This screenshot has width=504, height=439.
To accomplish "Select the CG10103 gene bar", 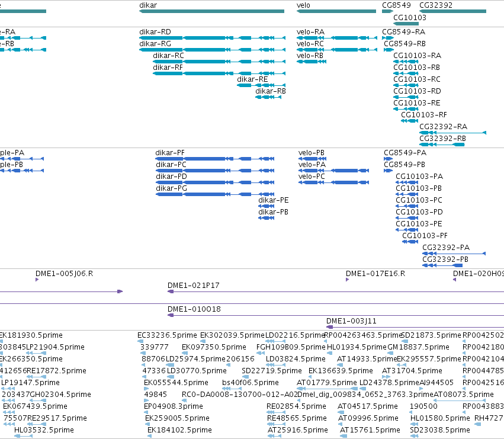I will pos(406,24).
